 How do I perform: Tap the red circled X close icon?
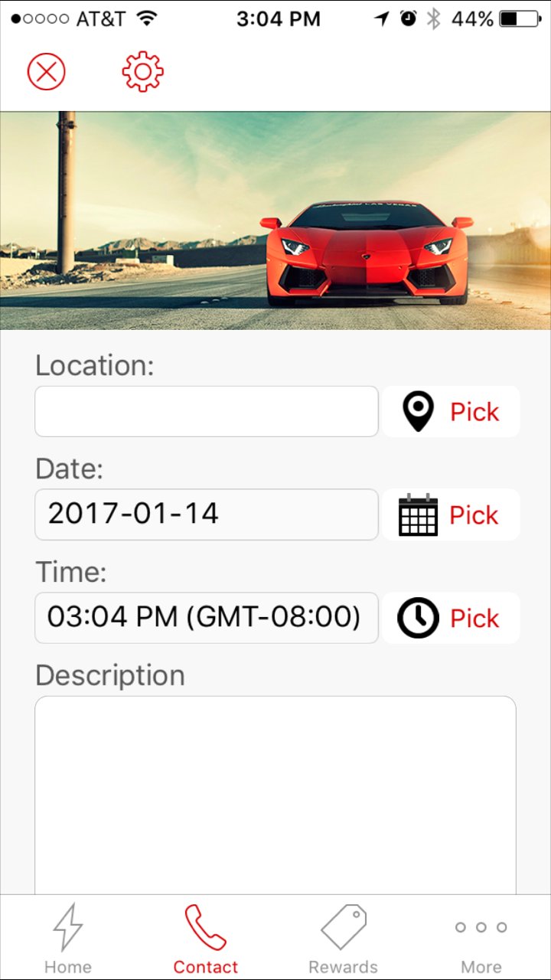47,72
